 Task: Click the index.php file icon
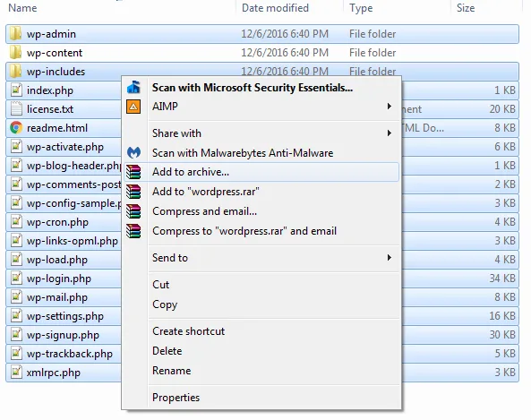coord(16,90)
